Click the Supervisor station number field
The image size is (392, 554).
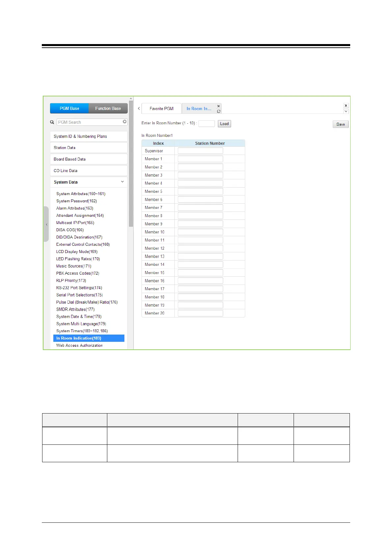coord(200,151)
